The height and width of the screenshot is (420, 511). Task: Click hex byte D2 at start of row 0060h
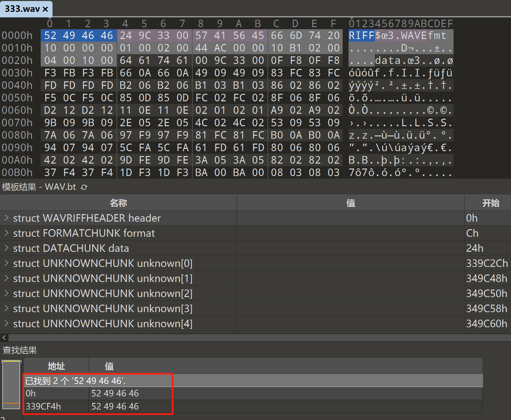coord(50,110)
